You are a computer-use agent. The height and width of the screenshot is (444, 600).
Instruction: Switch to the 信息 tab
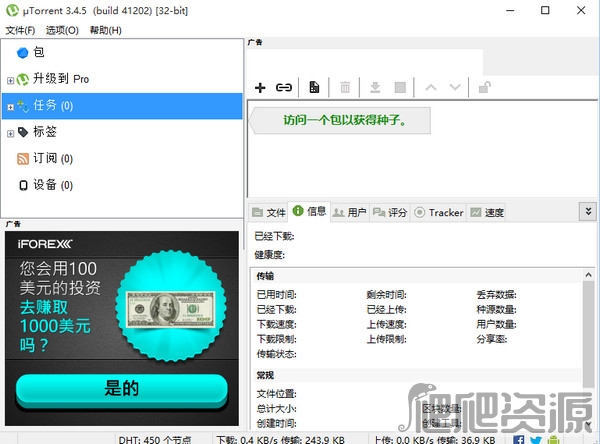309,211
